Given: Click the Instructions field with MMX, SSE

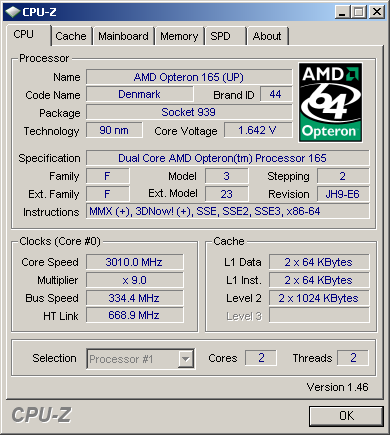Looking at the screenshot, I should [x=228, y=211].
